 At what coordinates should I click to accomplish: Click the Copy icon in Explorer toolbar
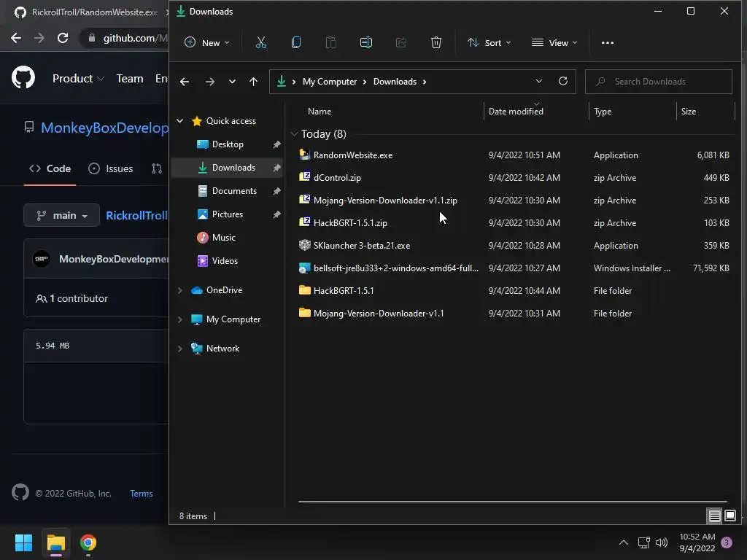click(x=296, y=43)
